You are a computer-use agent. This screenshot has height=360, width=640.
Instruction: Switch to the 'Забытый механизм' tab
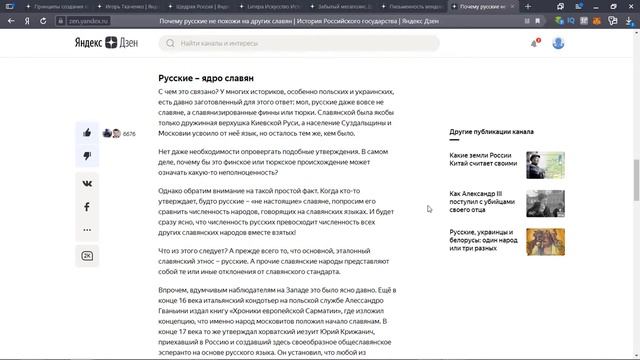tap(341, 7)
